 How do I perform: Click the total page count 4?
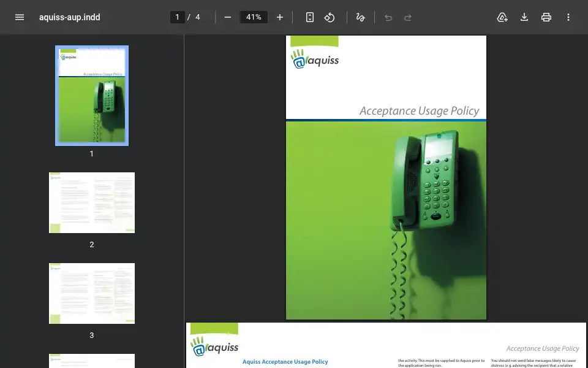198,17
